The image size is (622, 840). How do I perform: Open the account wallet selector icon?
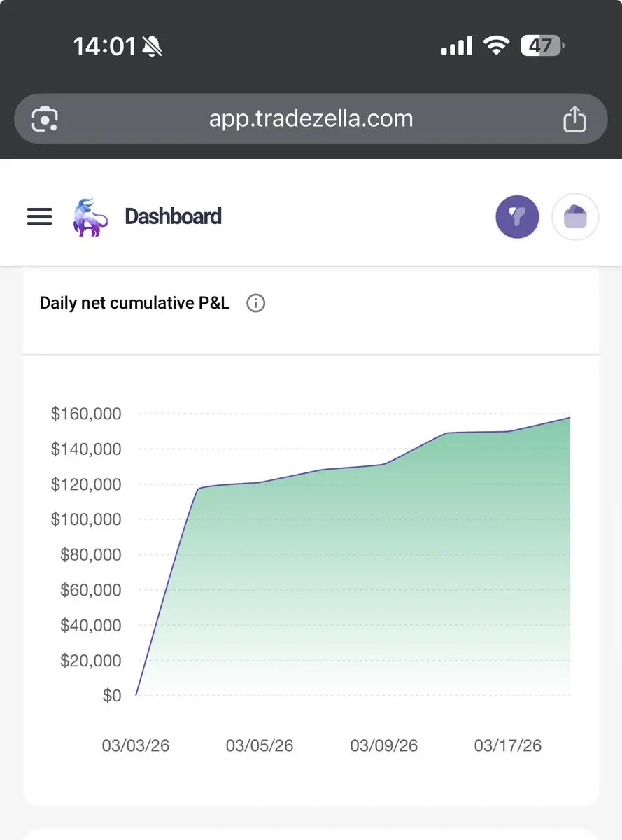(575, 217)
